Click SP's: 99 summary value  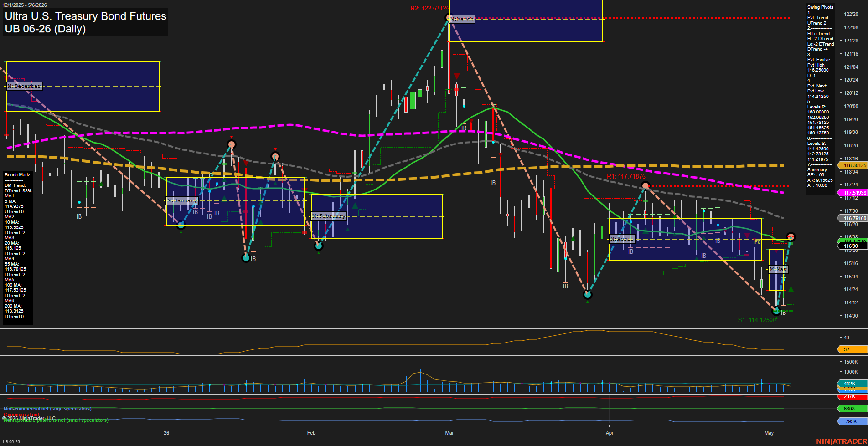(816, 175)
